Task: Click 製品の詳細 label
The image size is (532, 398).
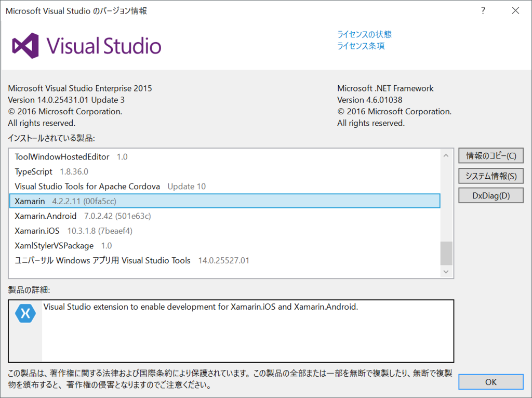Action: (29, 290)
